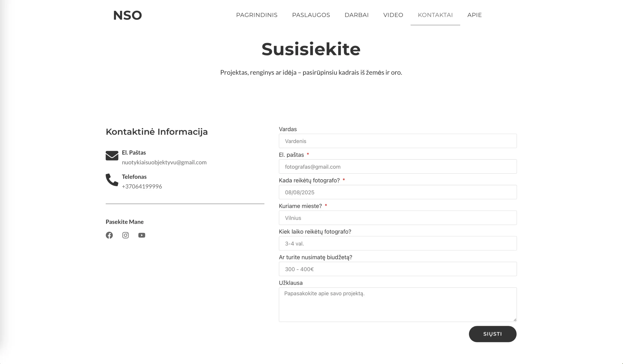Click the NSO logo

click(x=128, y=15)
